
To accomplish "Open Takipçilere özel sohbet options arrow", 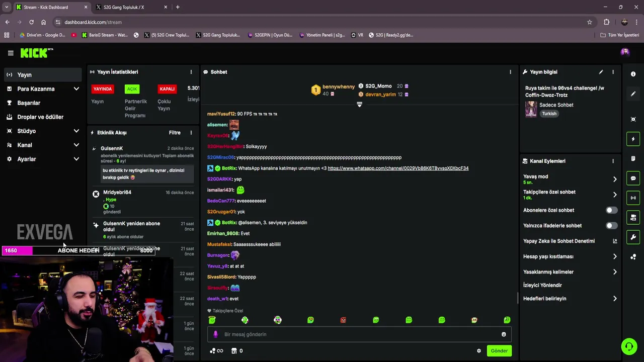I will pyautogui.click(x=615, y=195).
